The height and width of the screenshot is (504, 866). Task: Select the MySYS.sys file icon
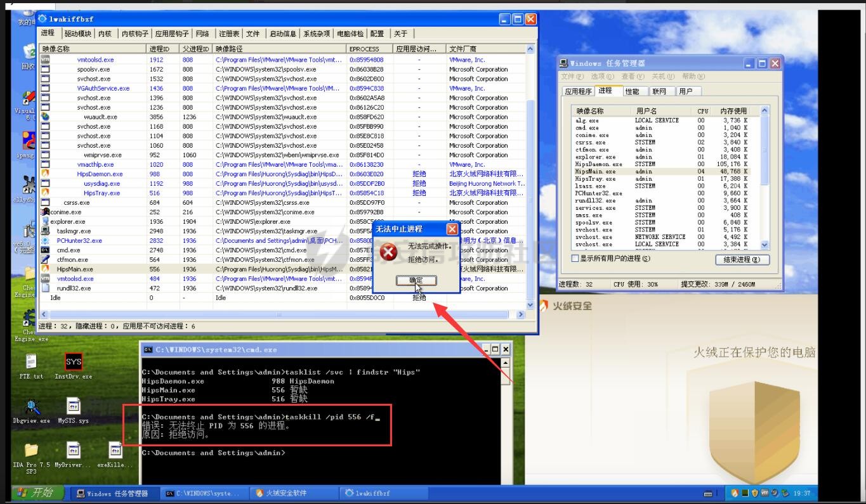coord(74,406)
